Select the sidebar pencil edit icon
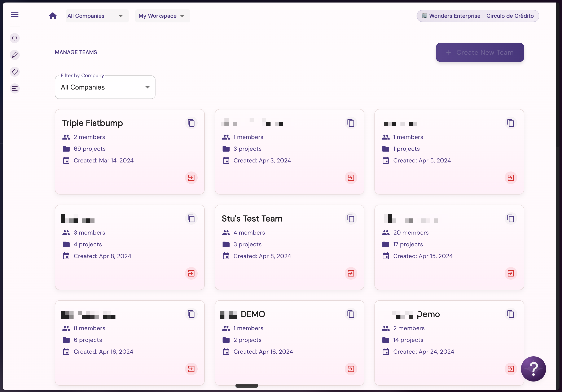The height and width of the screenshot is (392, 562). [x=15, y=55]
